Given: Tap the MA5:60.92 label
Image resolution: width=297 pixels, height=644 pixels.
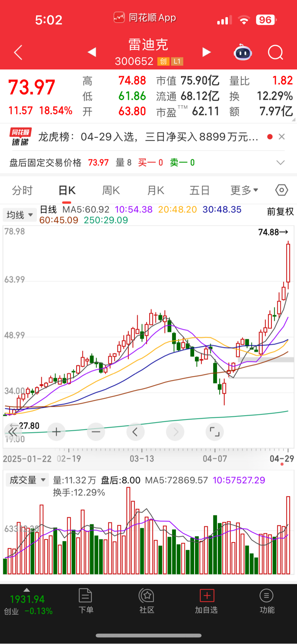Looking at the screenshot, I should point(86,210).
